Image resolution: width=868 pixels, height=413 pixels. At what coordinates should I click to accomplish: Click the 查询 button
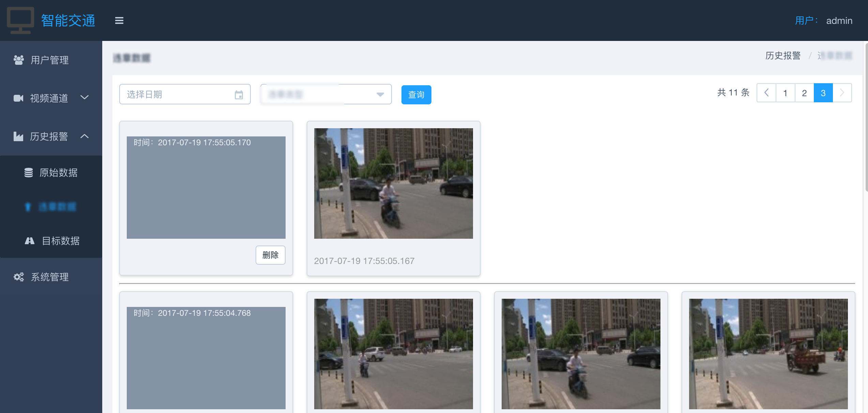click(416, 94)
